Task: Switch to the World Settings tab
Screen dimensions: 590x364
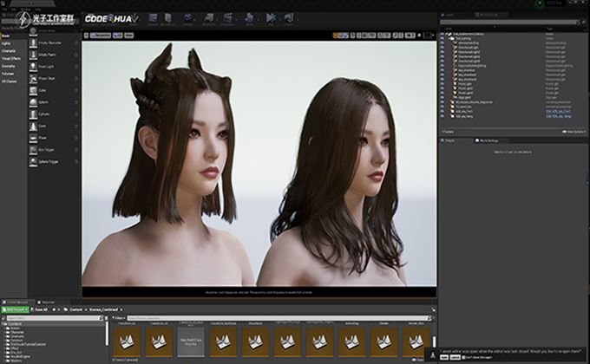Action: 487,140
